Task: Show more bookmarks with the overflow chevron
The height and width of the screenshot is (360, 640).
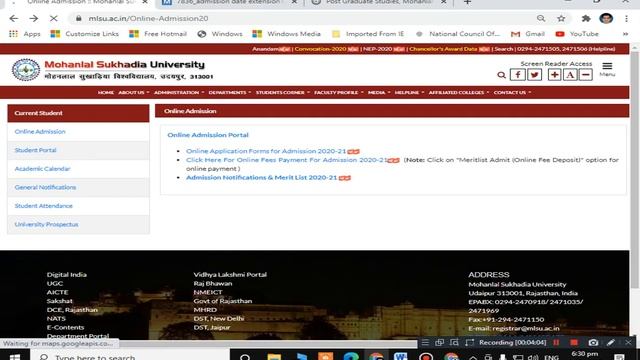Action: pos(625,34)
